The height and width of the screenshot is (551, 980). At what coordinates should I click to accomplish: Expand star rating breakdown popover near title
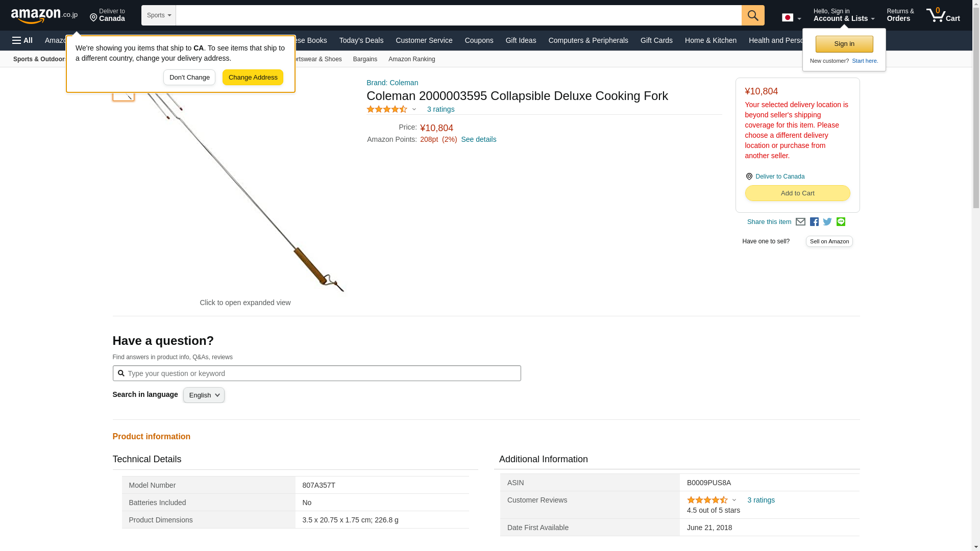click(x=414, y=109)
